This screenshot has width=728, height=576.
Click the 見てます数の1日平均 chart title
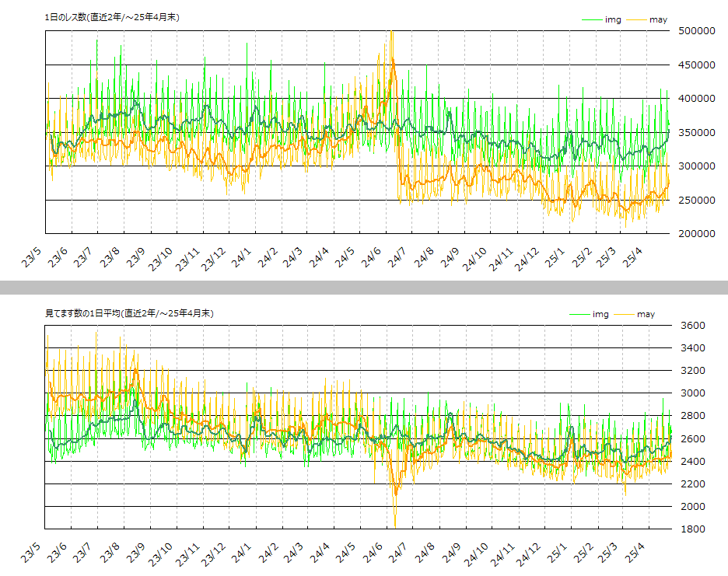tap(129, 312)
